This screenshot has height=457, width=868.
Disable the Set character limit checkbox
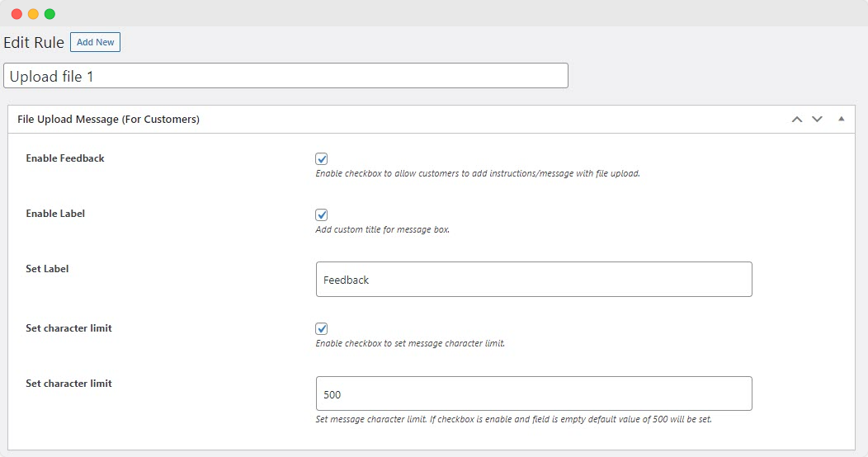pyautogui.click(x=321, y=328)
